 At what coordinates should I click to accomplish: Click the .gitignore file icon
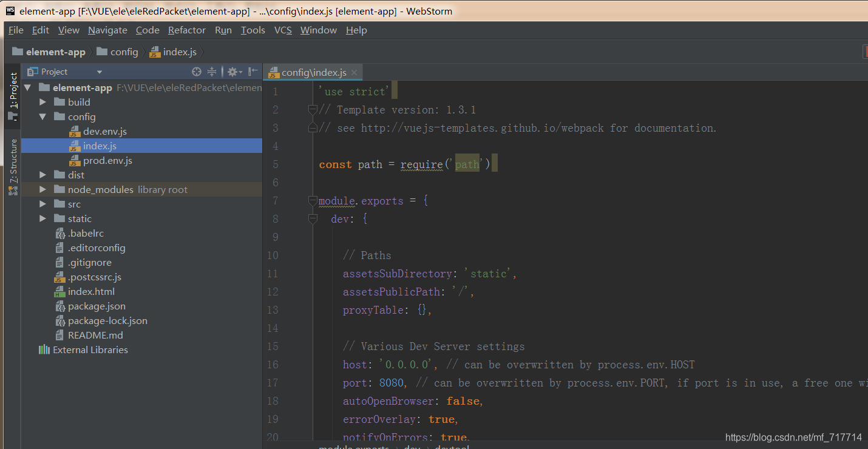(x=59, y=262)
